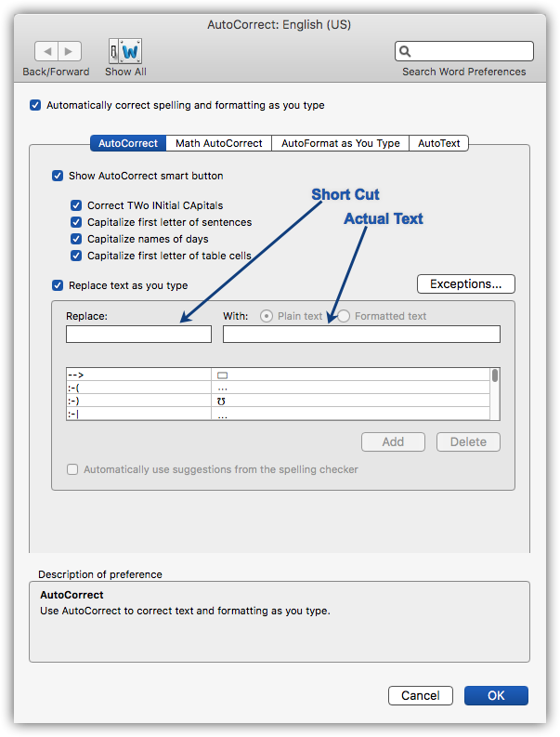This screenshot has width=560, height=737.
Task: Go back with the Back arrow button
Action: (x=46, y=51)
